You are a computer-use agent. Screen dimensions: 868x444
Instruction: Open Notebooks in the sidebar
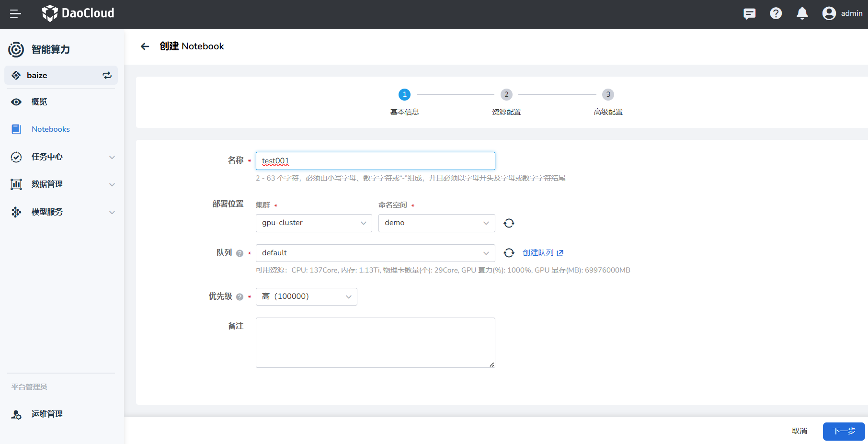click(50, 129)
